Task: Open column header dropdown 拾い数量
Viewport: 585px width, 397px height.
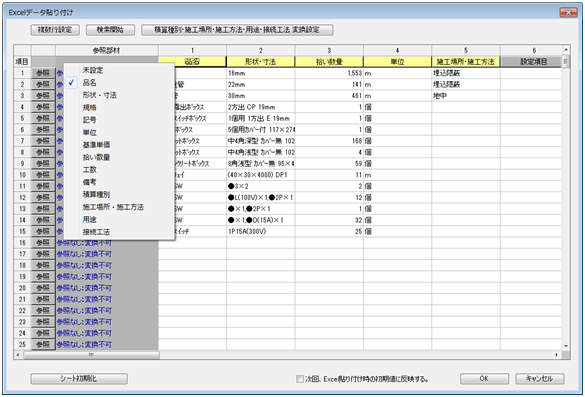Action: (329, 62)
